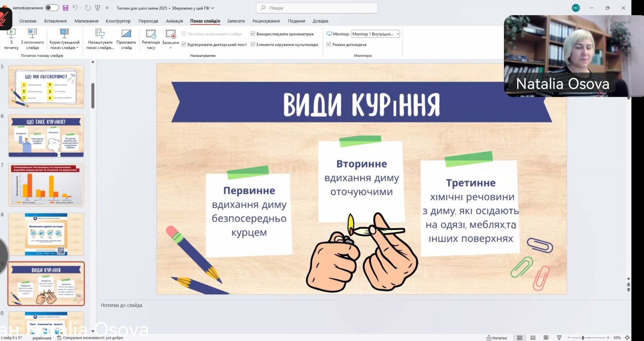This screenshot has width=644, height=341.
Task: Disable Play Narrations checkbox
Action: tap(184, 45)
